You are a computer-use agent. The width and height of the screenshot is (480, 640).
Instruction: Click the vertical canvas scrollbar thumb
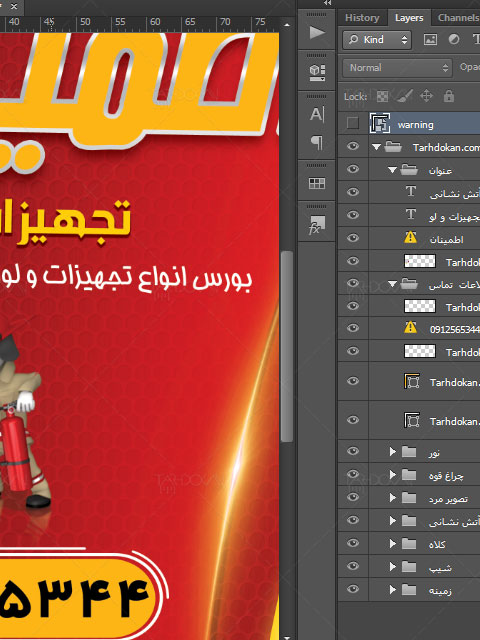pos(287,347)
